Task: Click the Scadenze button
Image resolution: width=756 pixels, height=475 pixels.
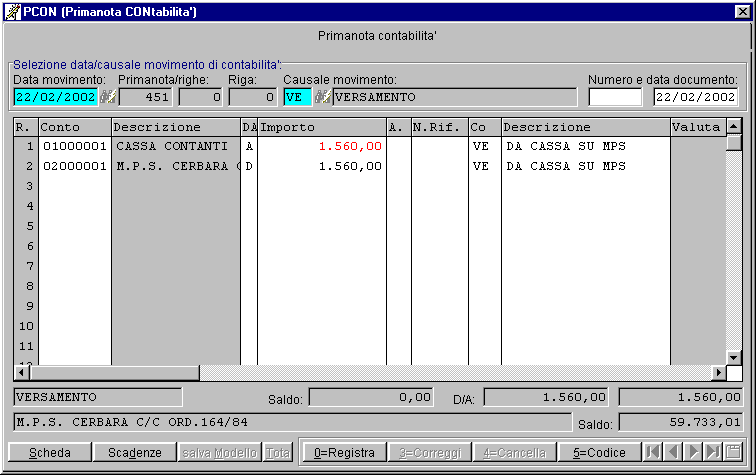Action: (135, 453)
